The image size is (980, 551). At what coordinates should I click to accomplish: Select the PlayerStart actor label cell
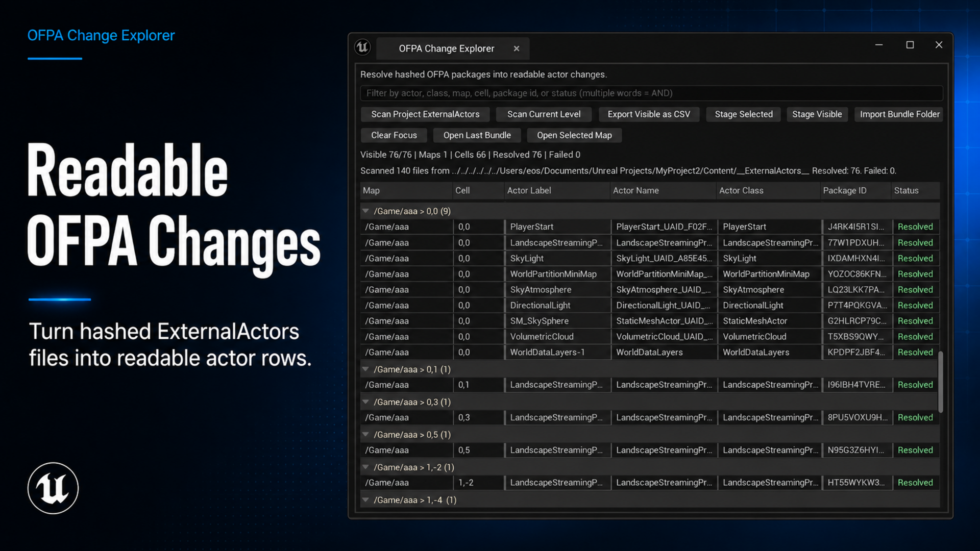(557, 227)
